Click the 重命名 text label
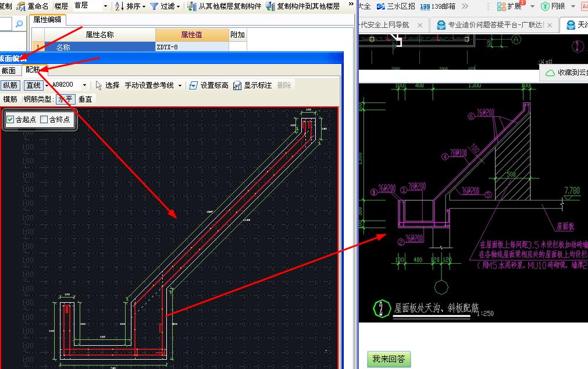Viewport: 588px width, 369px height. [38, 6]
